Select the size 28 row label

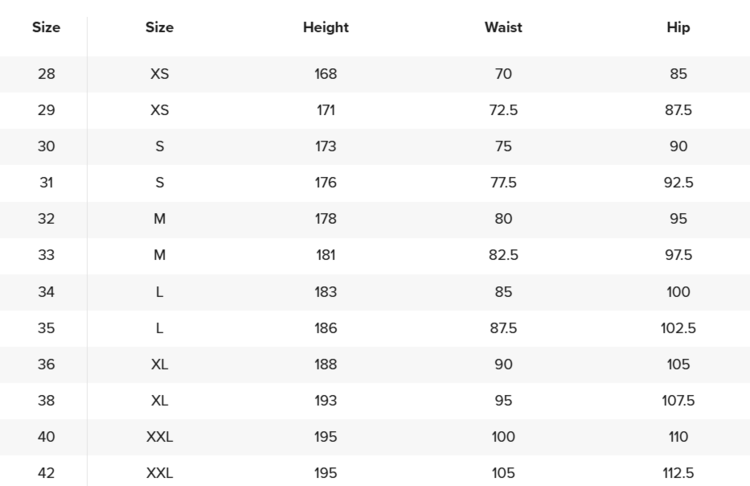46,74
